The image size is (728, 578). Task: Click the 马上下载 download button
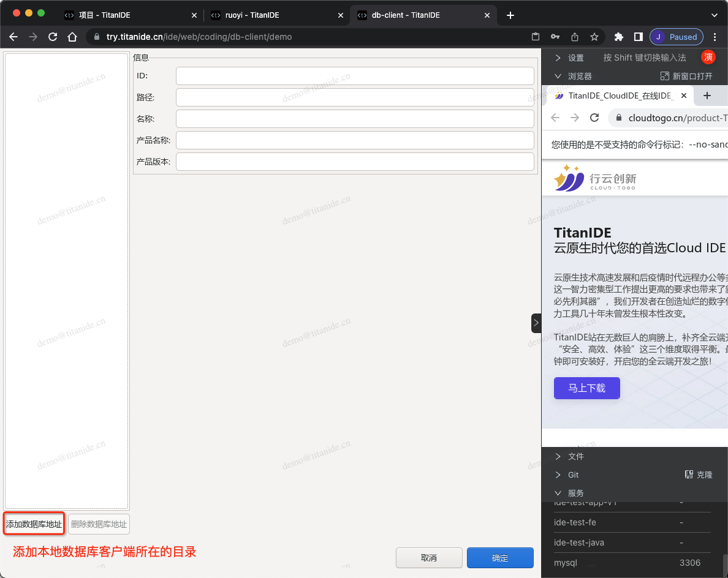point(586,388)
